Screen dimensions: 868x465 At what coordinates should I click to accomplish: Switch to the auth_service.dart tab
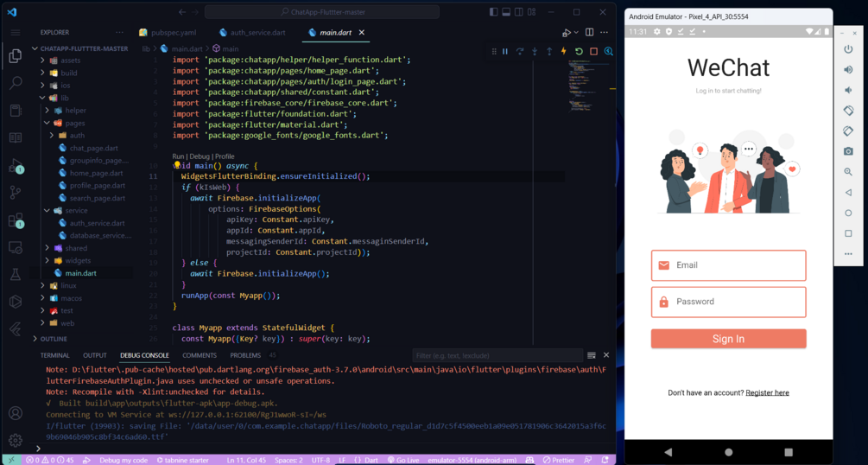pos(252,33)
